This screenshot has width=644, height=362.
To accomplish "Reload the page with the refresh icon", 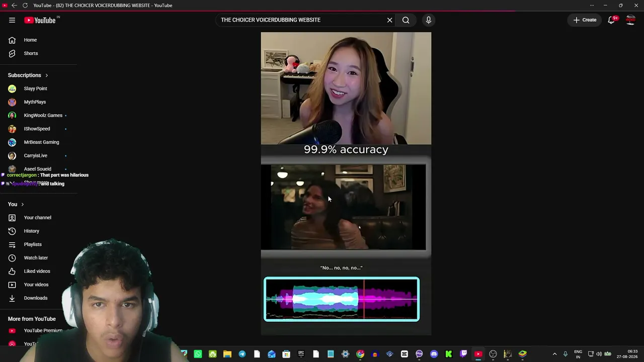I will 25,6.
